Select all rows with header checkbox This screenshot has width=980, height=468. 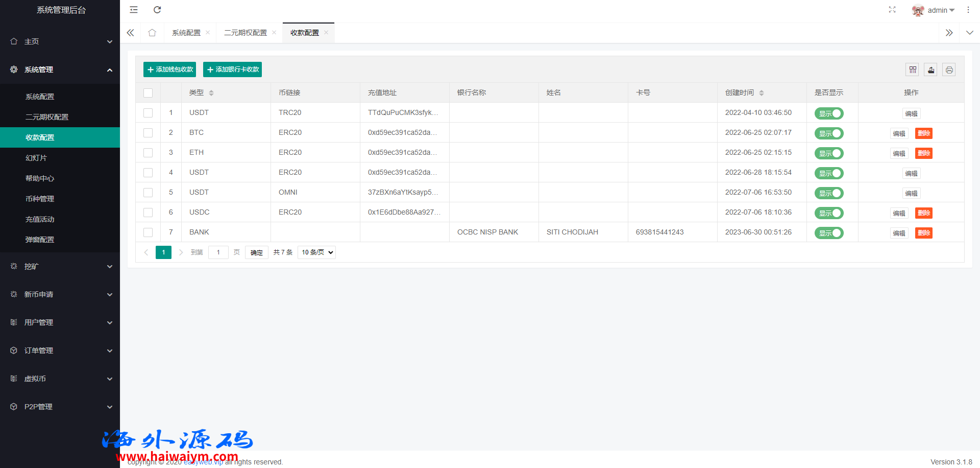(x=148, y=93)
